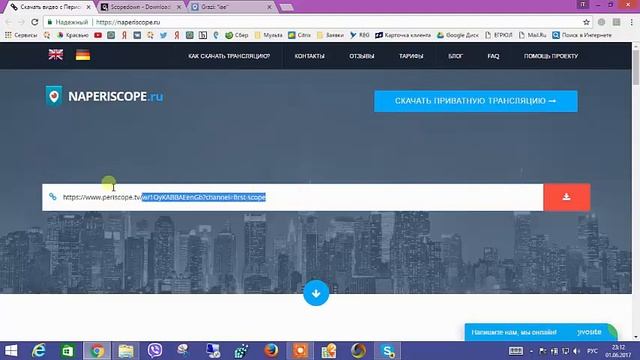Switch РУС input language indicator
Screen dimensions: 640x360
coord(592,351)
